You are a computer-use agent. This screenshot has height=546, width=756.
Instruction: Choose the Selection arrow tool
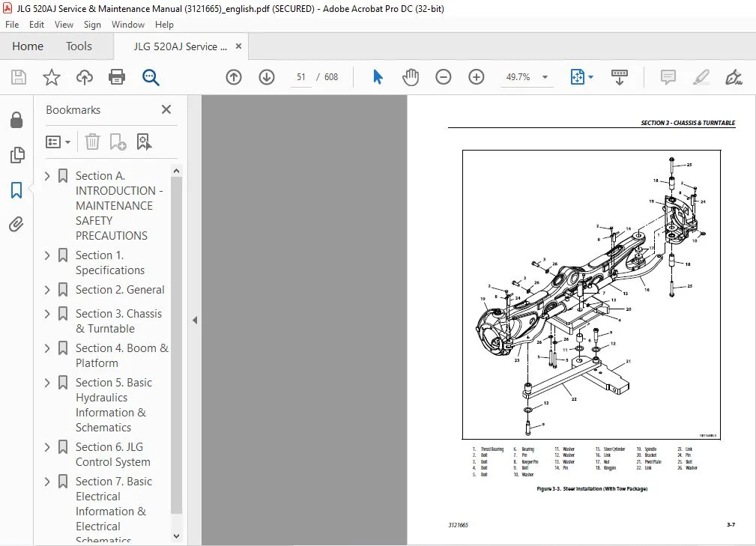pos(378,77)
